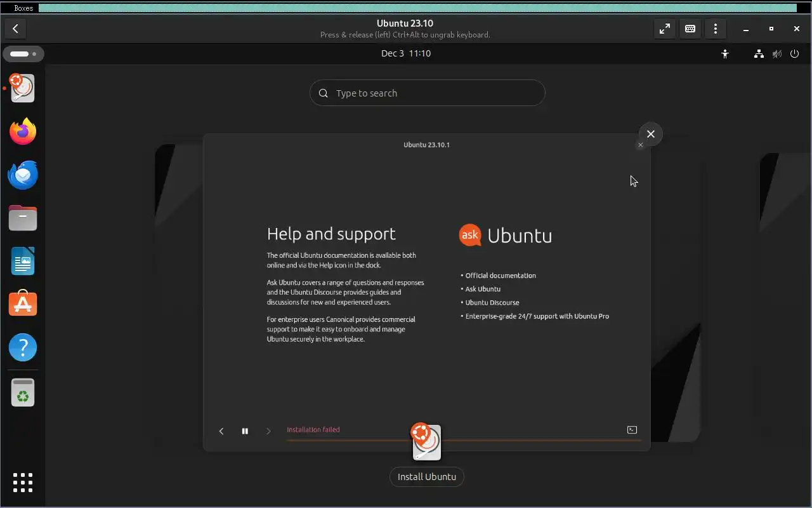This screenshot has height=508, width=812.
Task: Open the Trash from the dock
Action: [23, 392]
